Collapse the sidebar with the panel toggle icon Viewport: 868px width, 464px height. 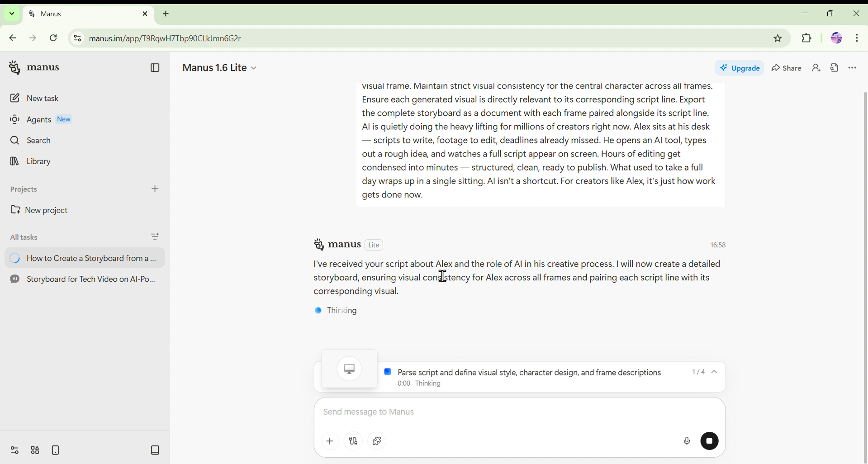tap(155, 68)
